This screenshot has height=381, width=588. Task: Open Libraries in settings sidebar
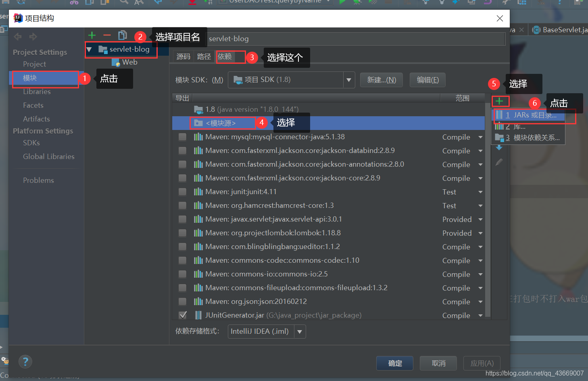[x=37, y=92]
